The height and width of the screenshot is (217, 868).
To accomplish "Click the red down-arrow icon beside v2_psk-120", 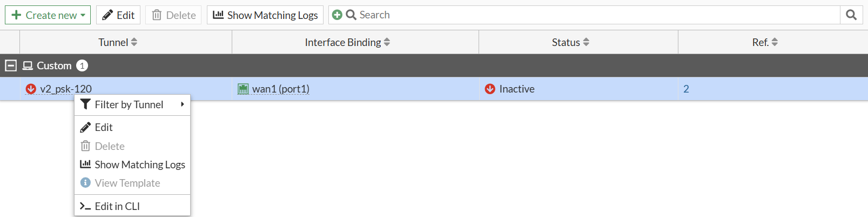I will point(31,89).
